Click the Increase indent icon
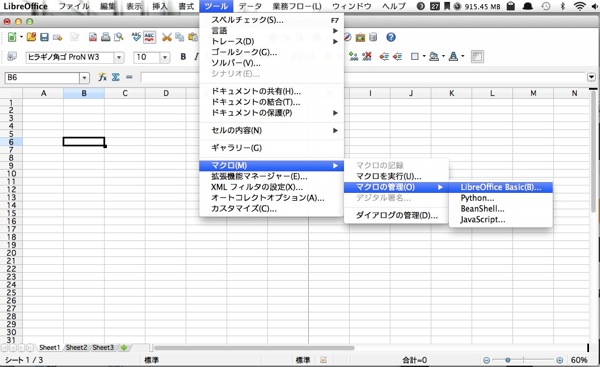 pyautogui.click(x=397, y=57)
